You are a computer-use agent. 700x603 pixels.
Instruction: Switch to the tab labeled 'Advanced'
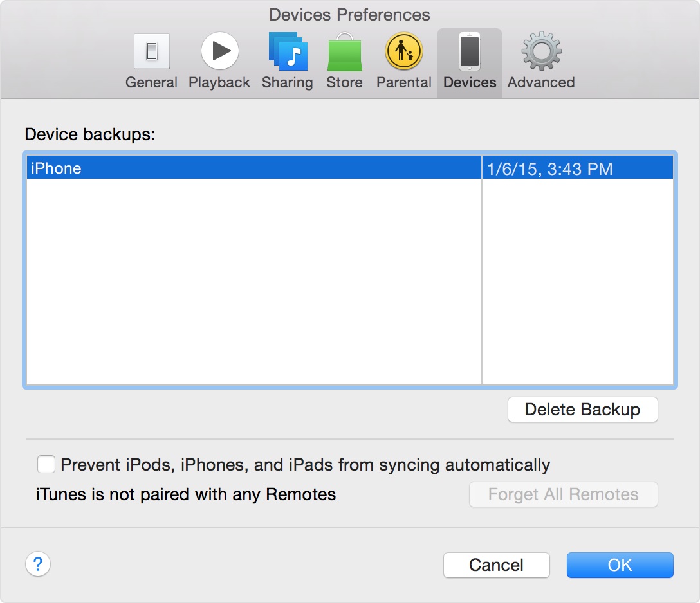[x=541, y=83]
